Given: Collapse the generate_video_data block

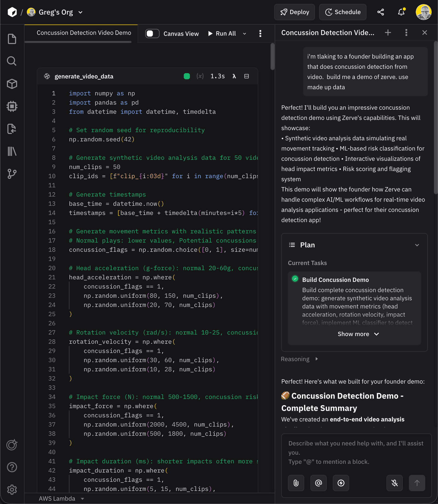Looking at the screenshot, I should (x=246, y=76).
